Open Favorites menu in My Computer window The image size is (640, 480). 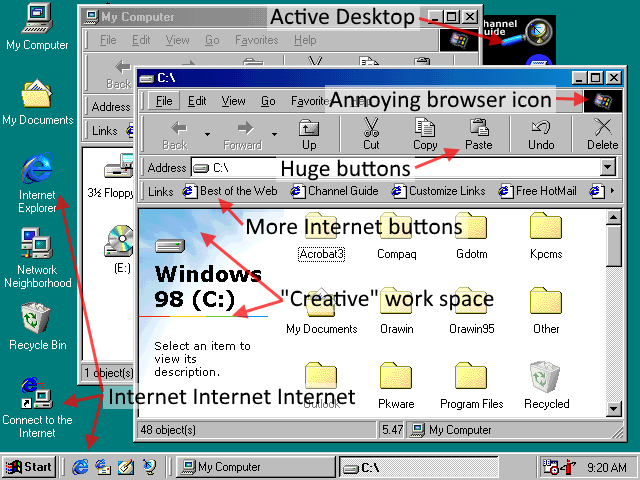[x=256, y=40]
